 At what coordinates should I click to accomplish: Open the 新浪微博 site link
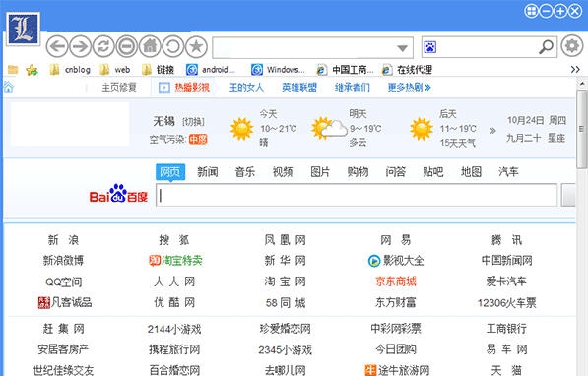pyautogui.click(x=63, y=260)
